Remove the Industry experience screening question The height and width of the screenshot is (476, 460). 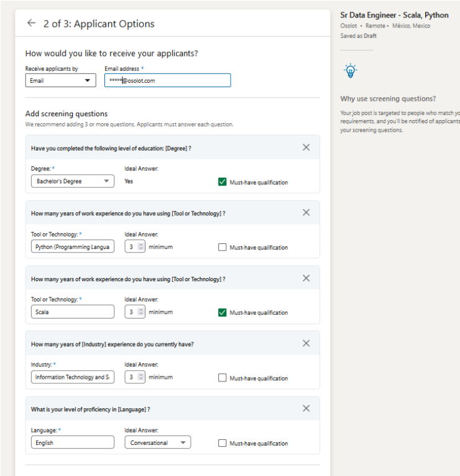coord(306,343)
